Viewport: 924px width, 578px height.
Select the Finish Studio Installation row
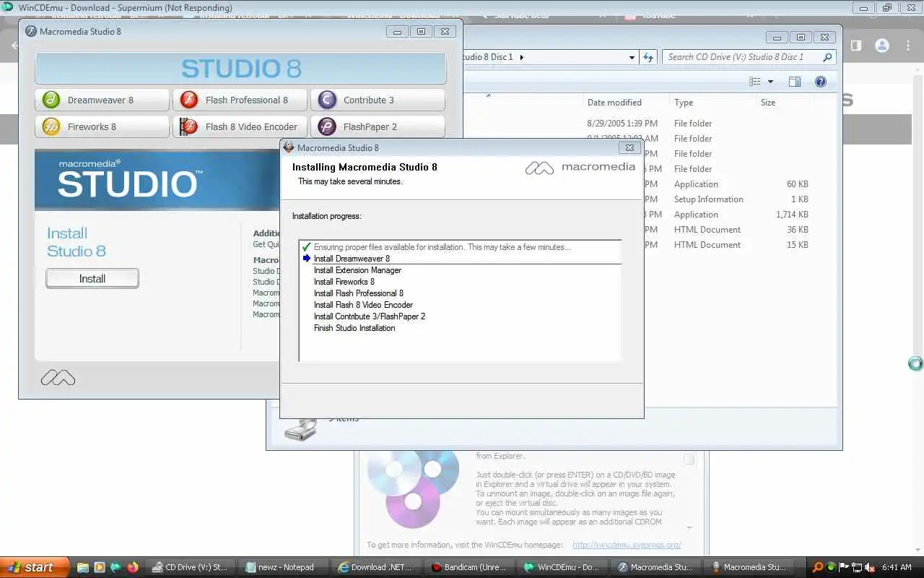click(x=460, y=328)
